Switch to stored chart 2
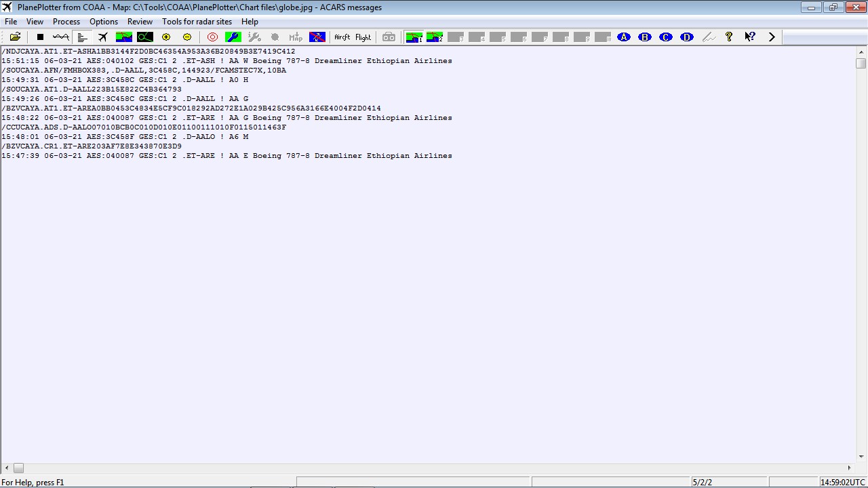Viewport: 868px width, 488px height. 435,37
